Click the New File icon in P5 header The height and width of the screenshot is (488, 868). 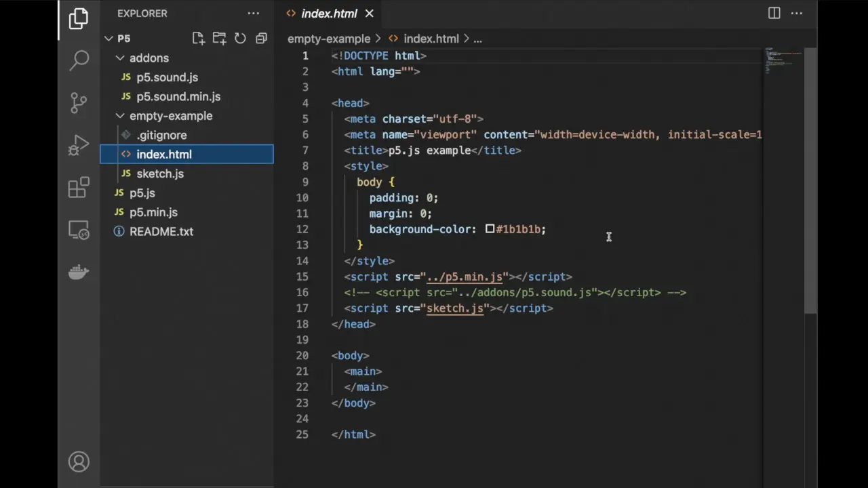coord(197,39)
